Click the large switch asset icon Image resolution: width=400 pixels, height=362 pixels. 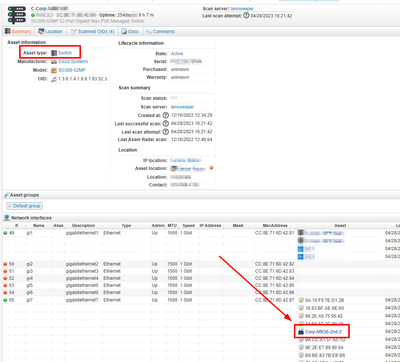coord(17,15)
